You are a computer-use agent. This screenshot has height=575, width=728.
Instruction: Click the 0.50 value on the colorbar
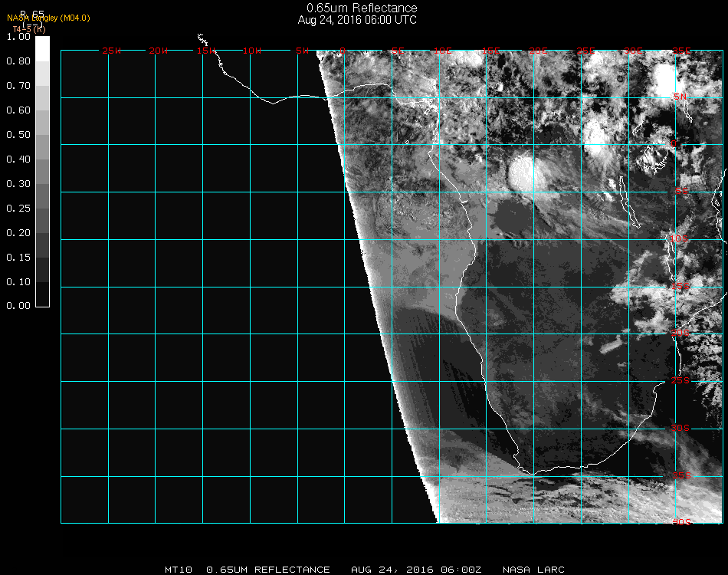[18, 135]
